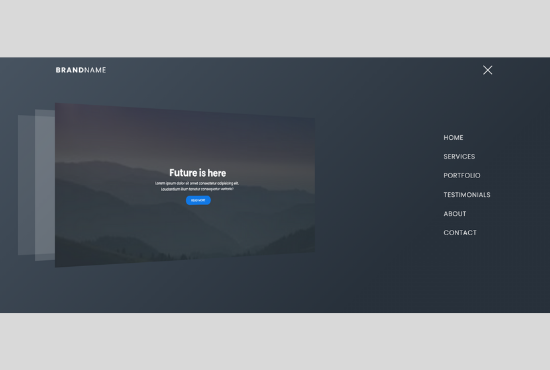Click the "Future is here" heading
This screenshot has width=550, height=370.
pyautogui.click(x=197, y=173)
